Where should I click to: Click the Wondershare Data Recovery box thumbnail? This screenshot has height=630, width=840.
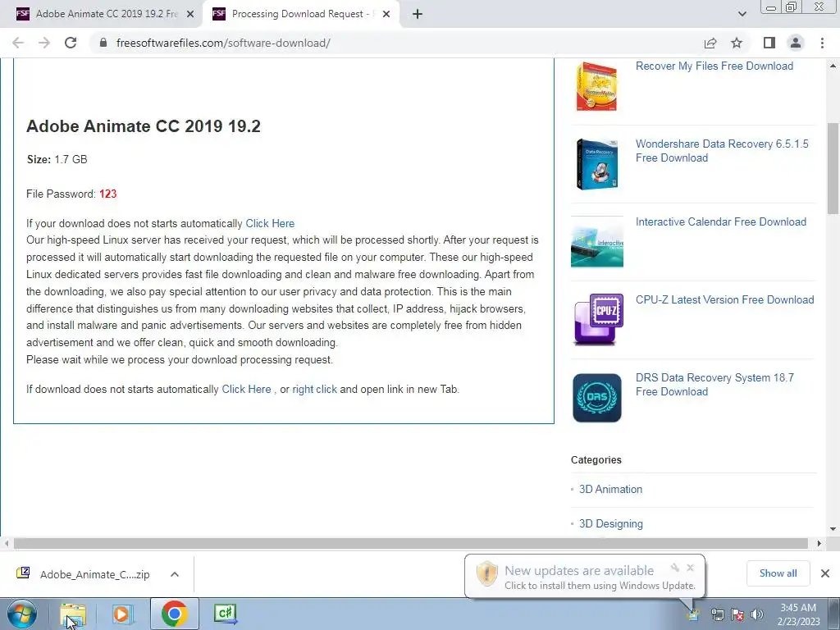[597, 164]
